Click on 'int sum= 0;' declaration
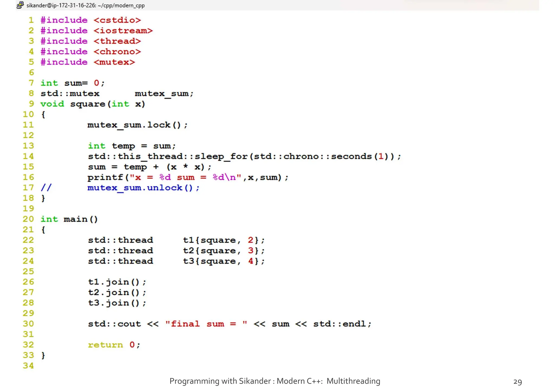555x392 pixels. click(73, 83)
